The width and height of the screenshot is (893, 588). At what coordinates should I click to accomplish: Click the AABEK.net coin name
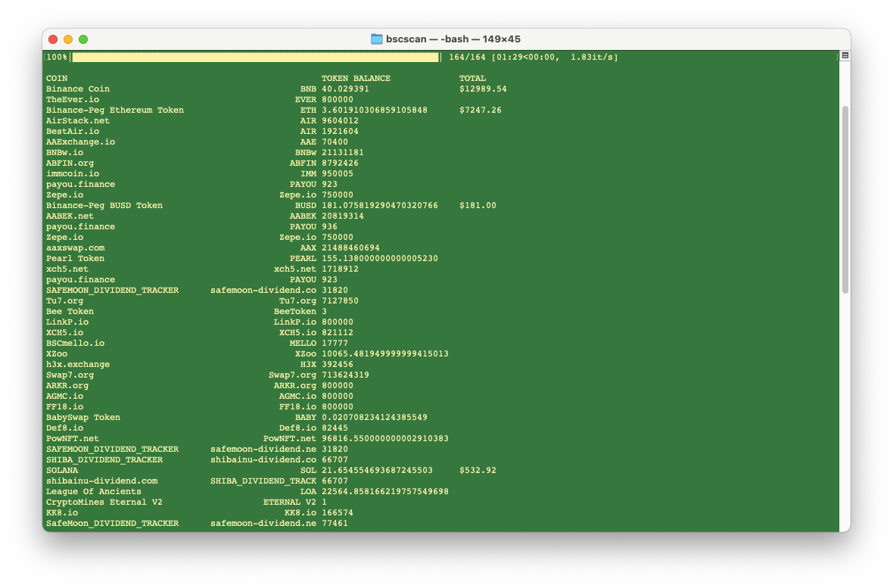(x=70, y=216)
